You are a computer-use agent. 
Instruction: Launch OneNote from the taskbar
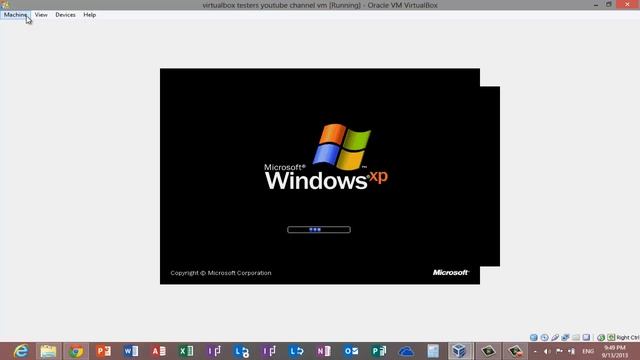click(x=324, y=351)
